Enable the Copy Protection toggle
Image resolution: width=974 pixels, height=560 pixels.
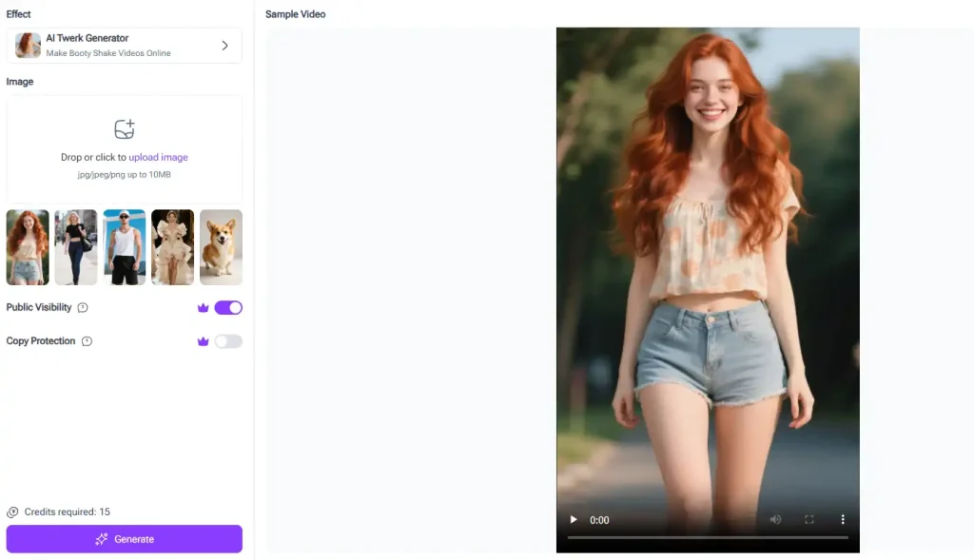tap(226, 340)
